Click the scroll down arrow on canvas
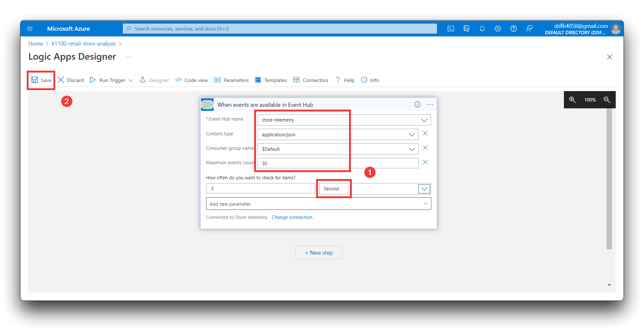 point(609,285)
